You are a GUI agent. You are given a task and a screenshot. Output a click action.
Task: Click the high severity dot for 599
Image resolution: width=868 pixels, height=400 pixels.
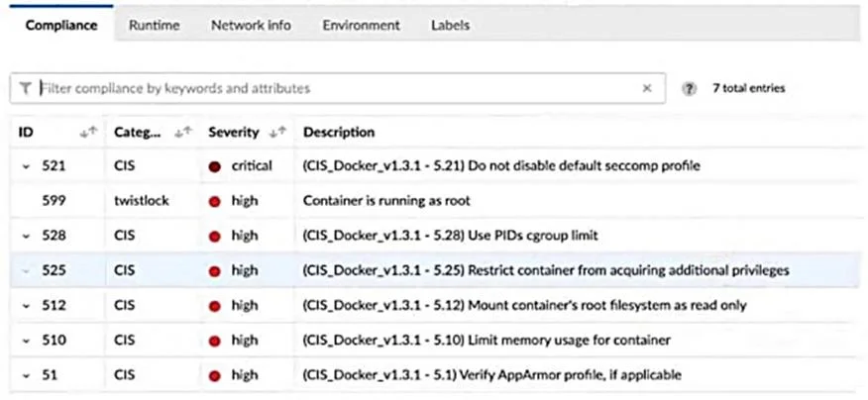pyautogui.click(x=215, y=201)
